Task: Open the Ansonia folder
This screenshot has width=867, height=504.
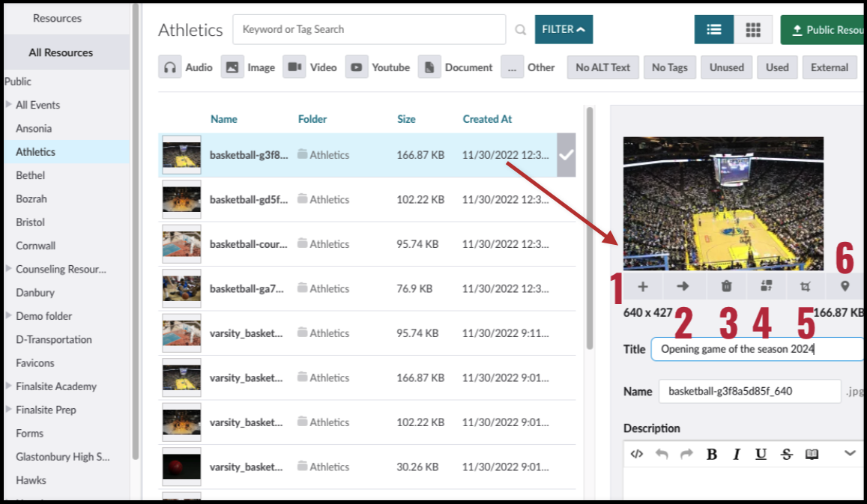Action: (x=34, y=128)
